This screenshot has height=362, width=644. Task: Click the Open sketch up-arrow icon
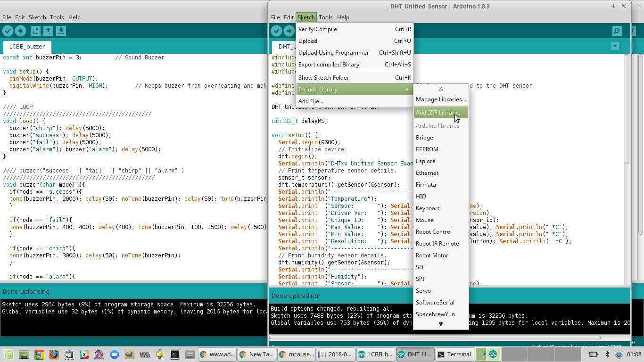[x=48, y=31]
